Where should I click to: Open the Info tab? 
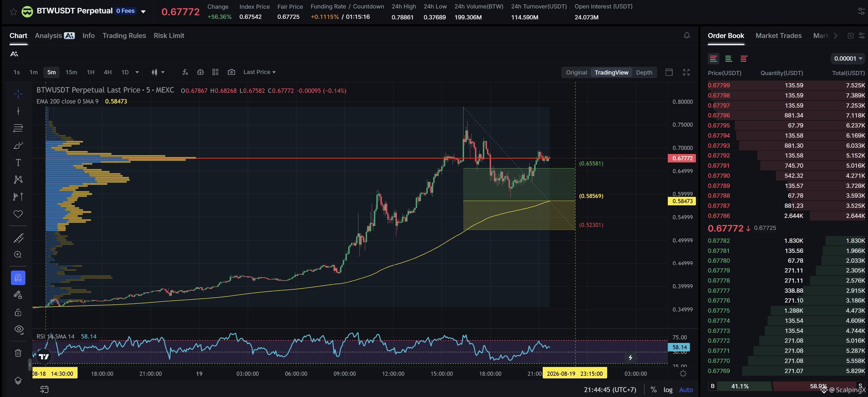pyautogui.click(x=88, y=36)
